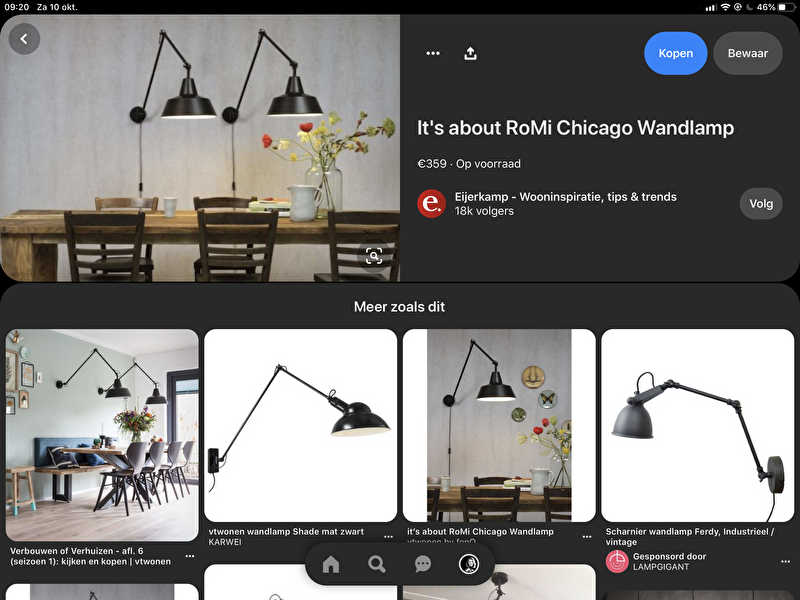Open the vtwonen wandlamp Shade thumbnail

pyautogui.click(x=301, y=426)
